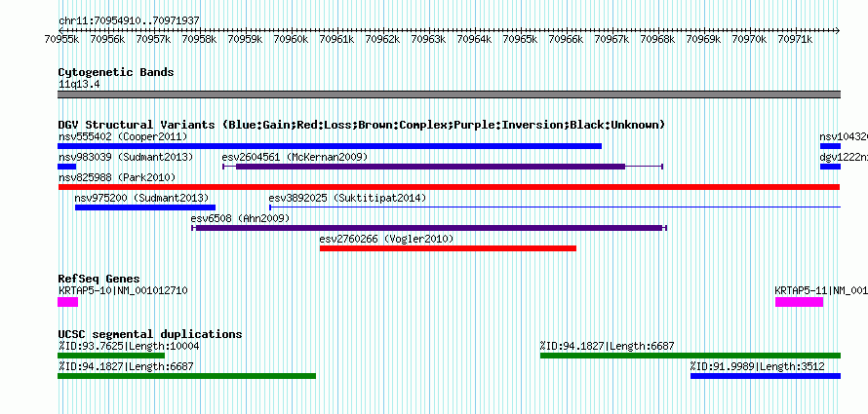This screenshot has height=414, width=868.
Task: Click the blue dgv1222n bar at right edge
Action: coord(830,167)
